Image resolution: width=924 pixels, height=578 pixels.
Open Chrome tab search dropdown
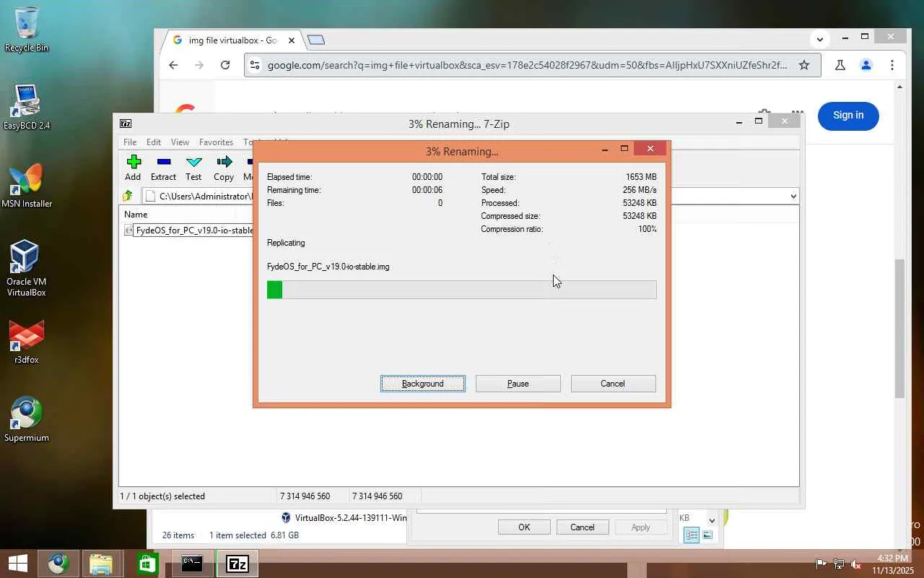819,39
